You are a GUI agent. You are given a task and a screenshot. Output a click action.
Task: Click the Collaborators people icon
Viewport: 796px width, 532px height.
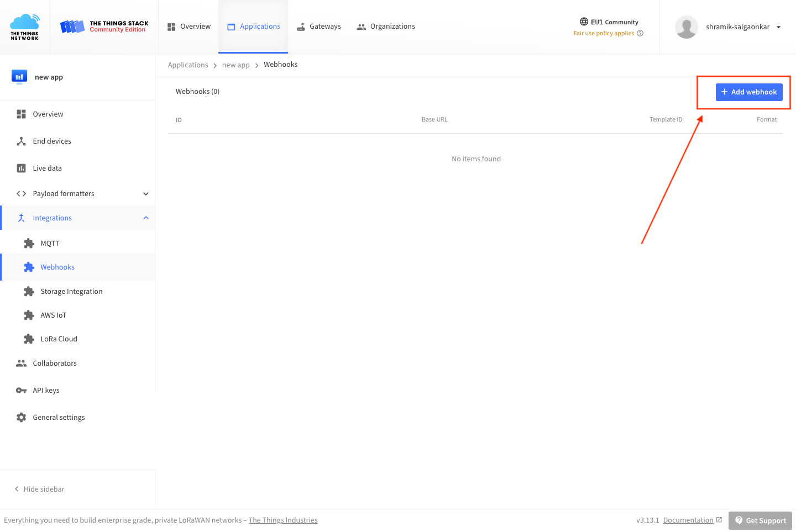point(21,363)
